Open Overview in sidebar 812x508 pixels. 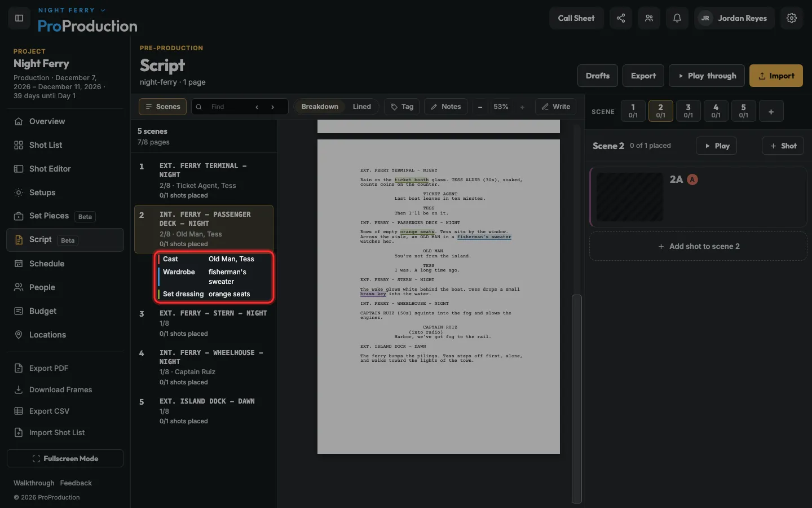[65, 121]
